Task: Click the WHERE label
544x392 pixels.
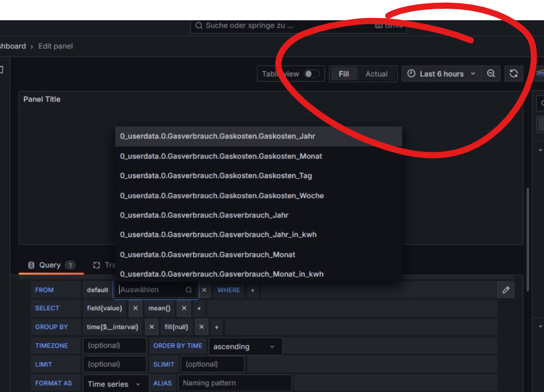Action: click(229, 290)
